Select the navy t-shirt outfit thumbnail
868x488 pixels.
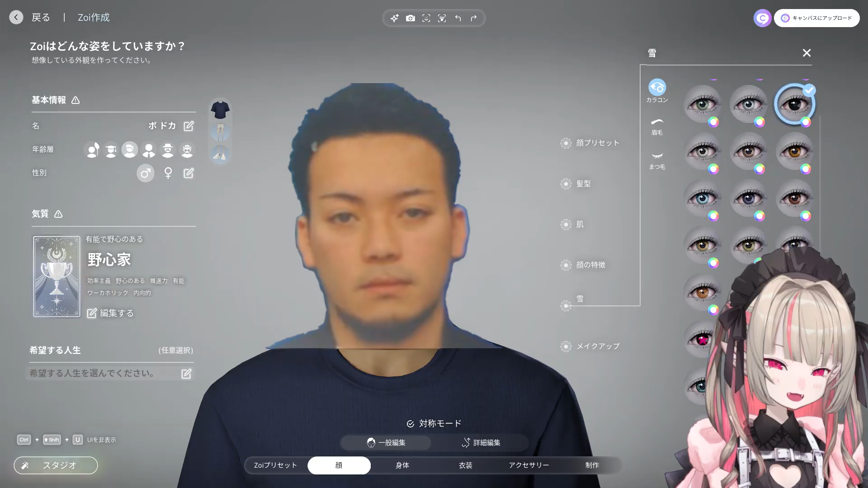point(220,110)
